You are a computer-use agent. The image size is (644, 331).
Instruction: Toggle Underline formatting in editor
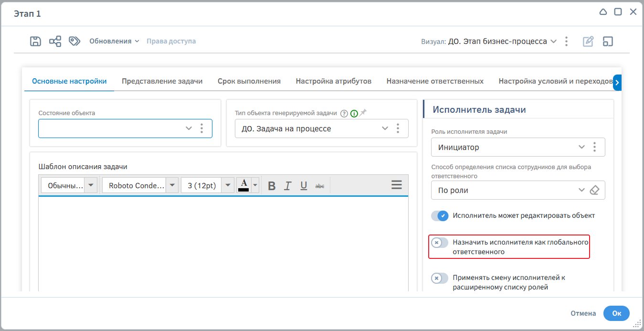[304, 186]
